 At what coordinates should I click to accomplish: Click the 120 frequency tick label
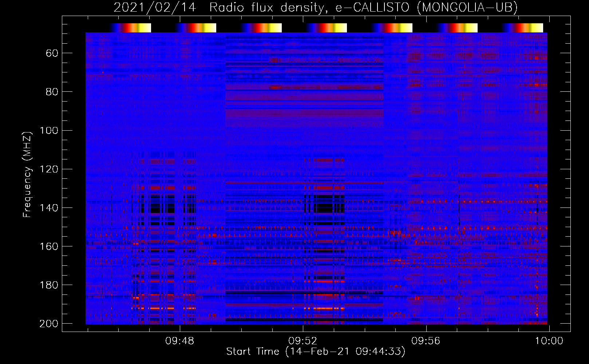(49, 169)
